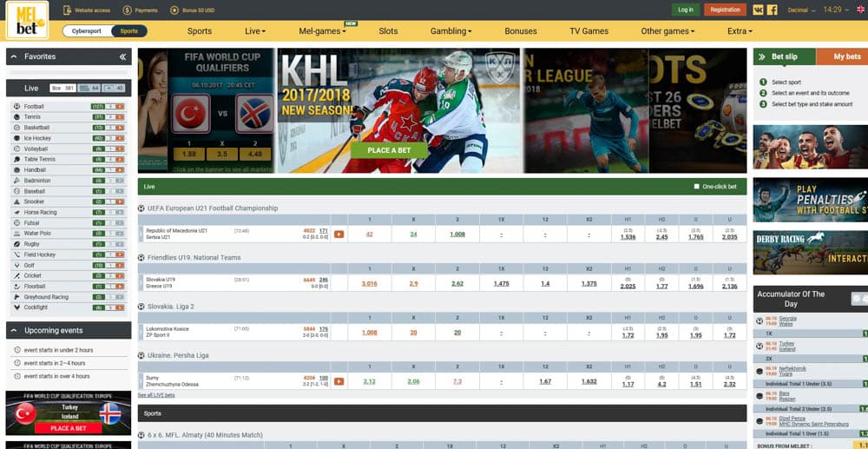
Task: Select the Golf icon in Live list
Action: (x=16, y=265)
